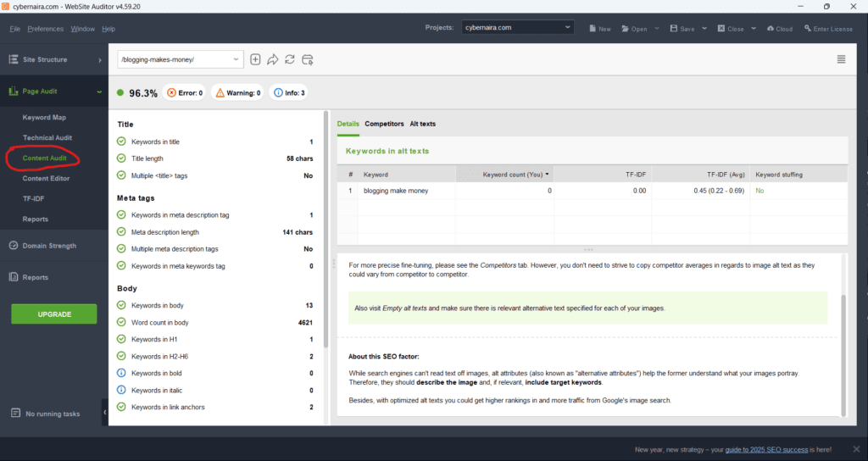Open Keyword Map in sidebar
Image resolution: width=868 pixels, height=461 pixels.
(44, 117)
